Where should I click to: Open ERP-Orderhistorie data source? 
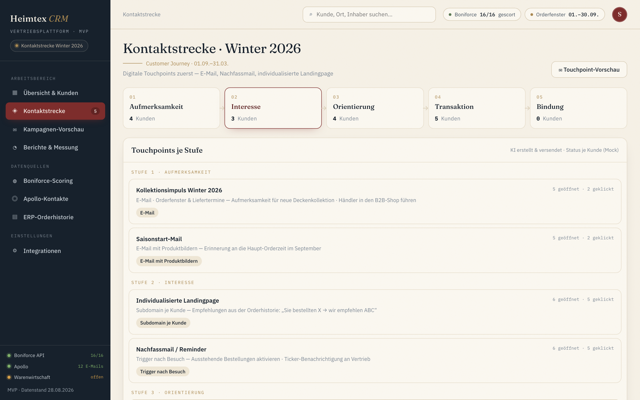coord(55,217)
